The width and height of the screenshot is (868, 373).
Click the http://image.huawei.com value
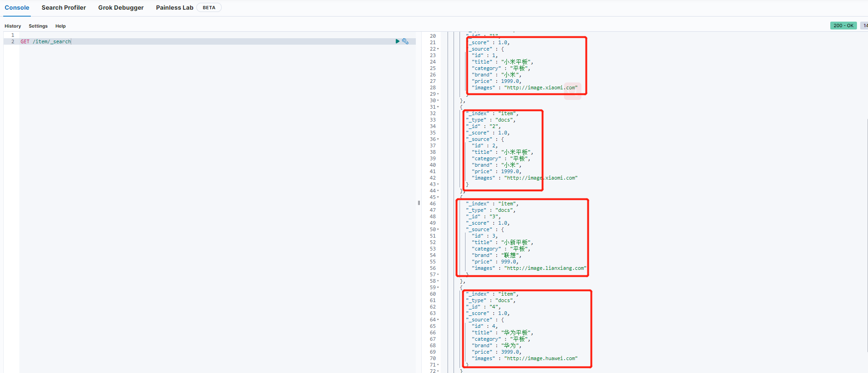click(540, 358)
